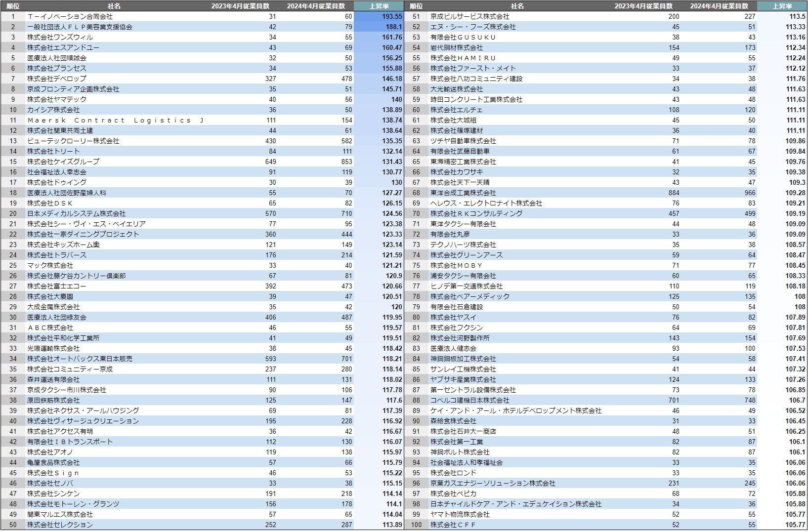The height and width of the screenshot is (532, 808).
Task: Click the 193.55 growth rate value
Action: 392,16
